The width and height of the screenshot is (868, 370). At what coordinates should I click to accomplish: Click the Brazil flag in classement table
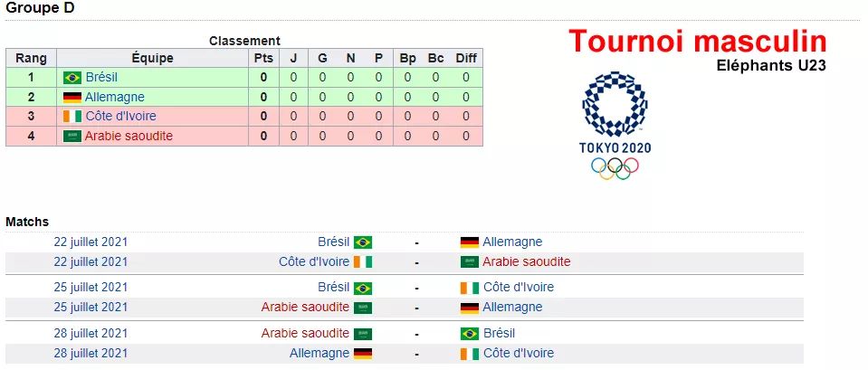(72, 78)
